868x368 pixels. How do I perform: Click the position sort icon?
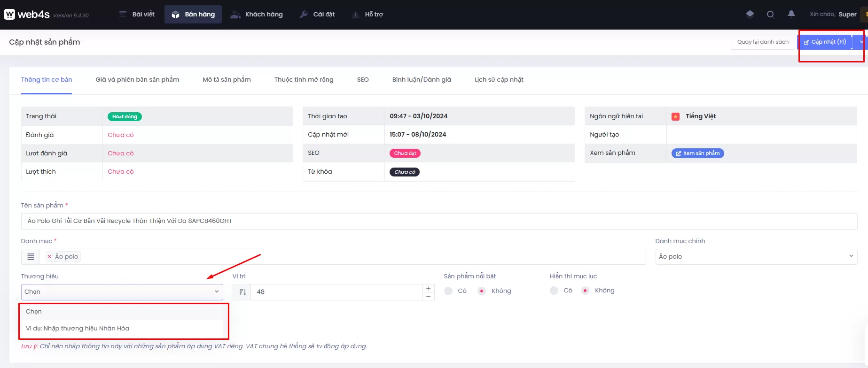coord(242,292)
